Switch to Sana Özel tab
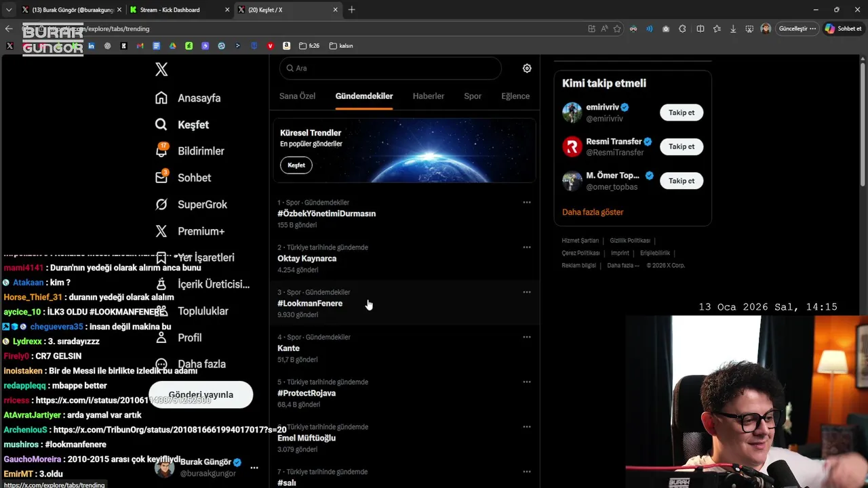This screenshot has width=868, height=488. (297, 96)
